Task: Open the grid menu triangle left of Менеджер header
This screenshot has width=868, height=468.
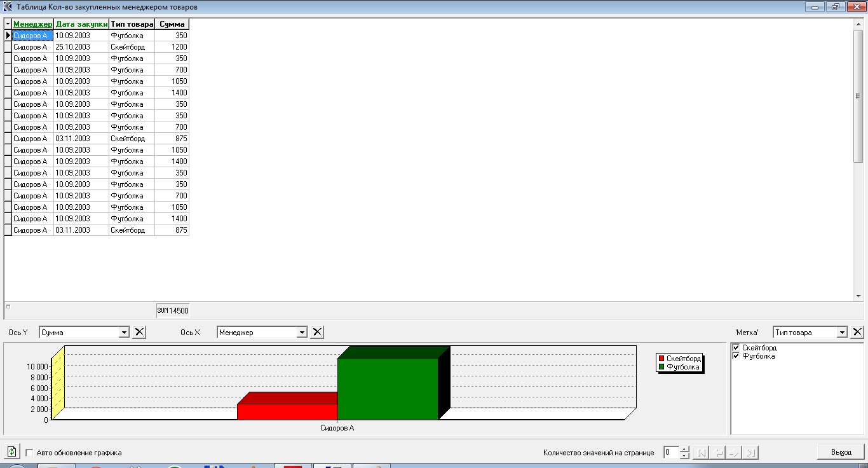Action: coord(8,24)
